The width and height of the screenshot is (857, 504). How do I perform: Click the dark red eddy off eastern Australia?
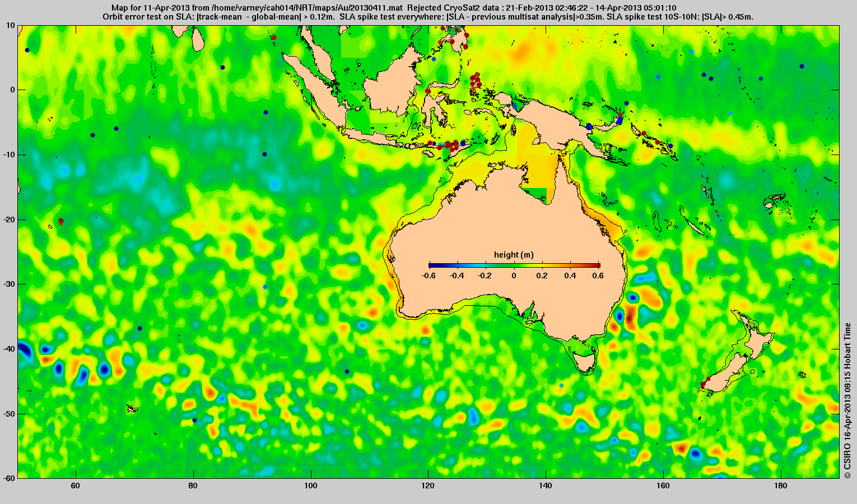click(630, 316)
